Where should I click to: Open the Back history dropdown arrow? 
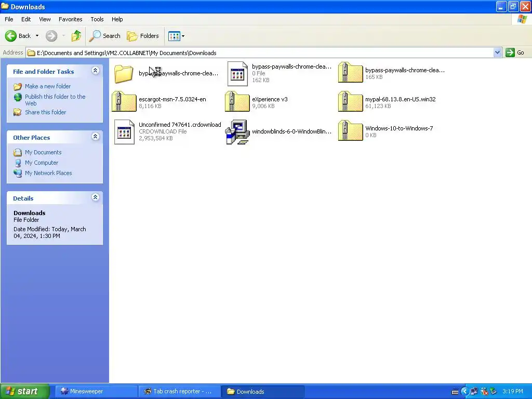(x=37, y=36)
